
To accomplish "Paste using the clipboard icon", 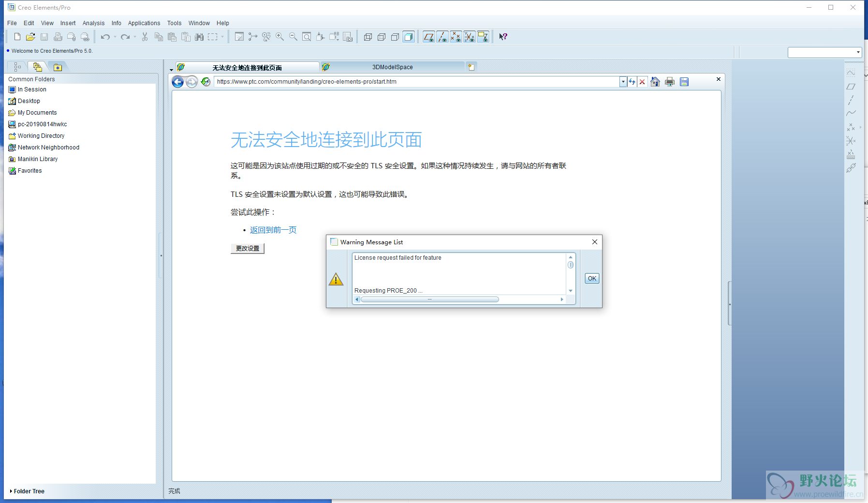I will pos(172,37).
